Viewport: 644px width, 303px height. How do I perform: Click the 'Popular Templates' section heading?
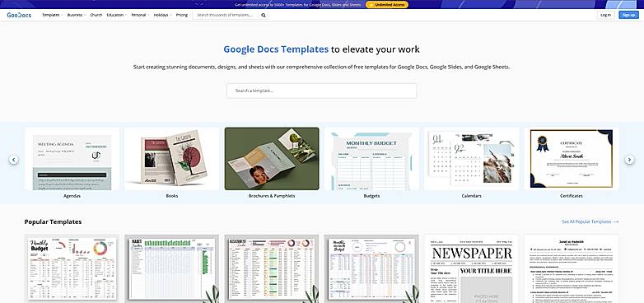[x=53, y=221]
